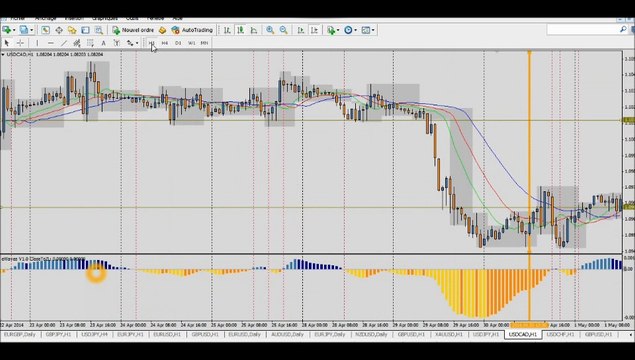Click the '22 Apr 2014' date label

12,325
